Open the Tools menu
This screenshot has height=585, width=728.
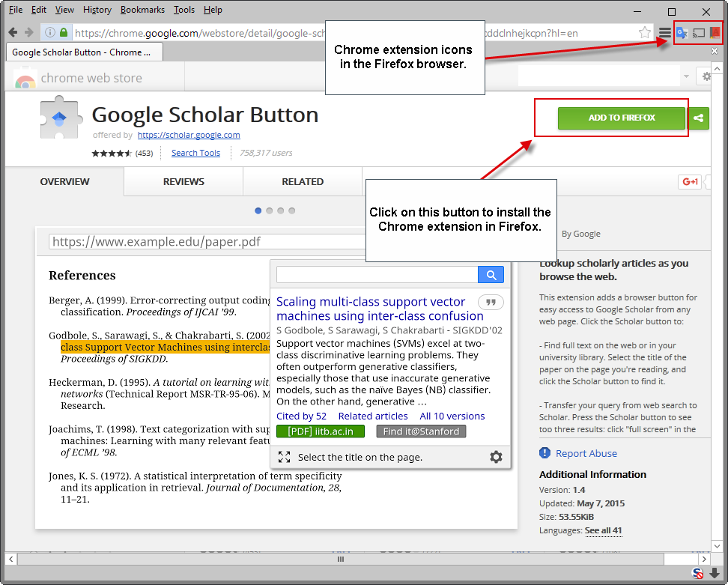tap(183, 10)
